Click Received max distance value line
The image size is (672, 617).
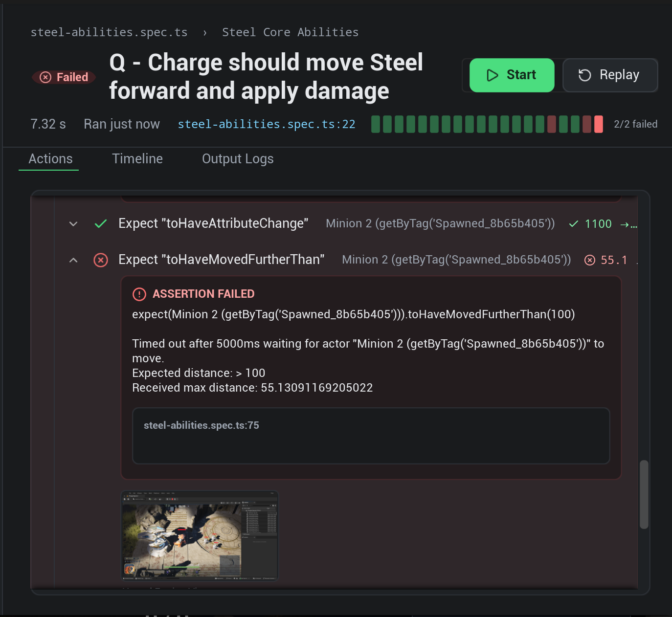coord(252,388)
